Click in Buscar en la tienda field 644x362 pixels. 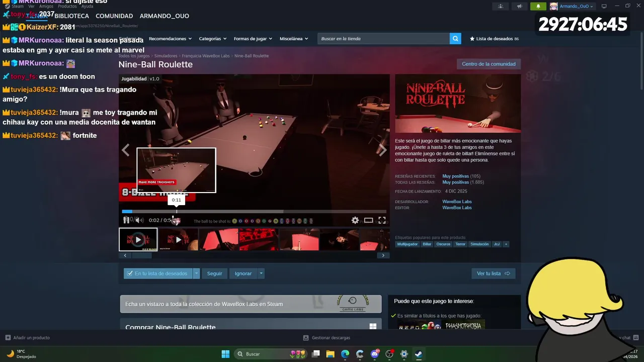[383, 39]
